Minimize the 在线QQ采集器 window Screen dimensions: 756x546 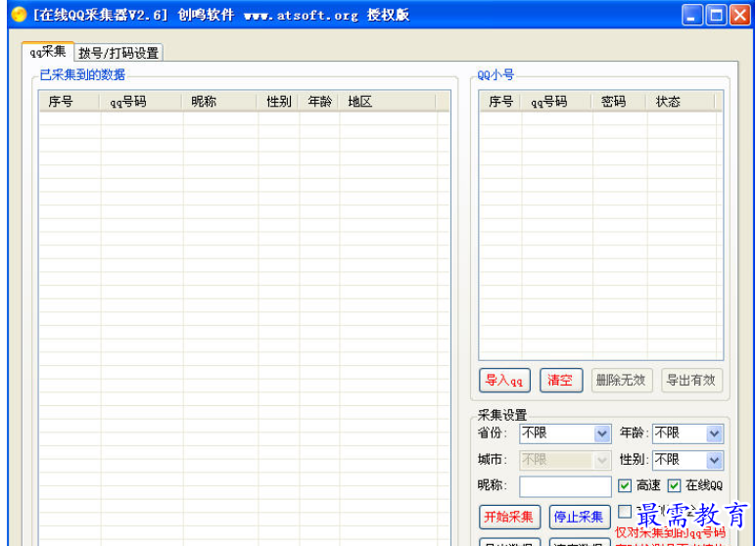tap(691, 15)
